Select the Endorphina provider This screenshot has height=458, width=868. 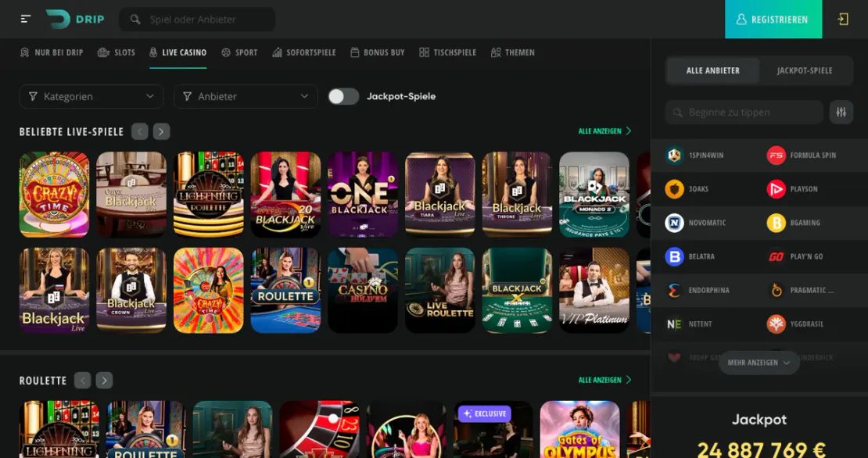click(698, 291)
